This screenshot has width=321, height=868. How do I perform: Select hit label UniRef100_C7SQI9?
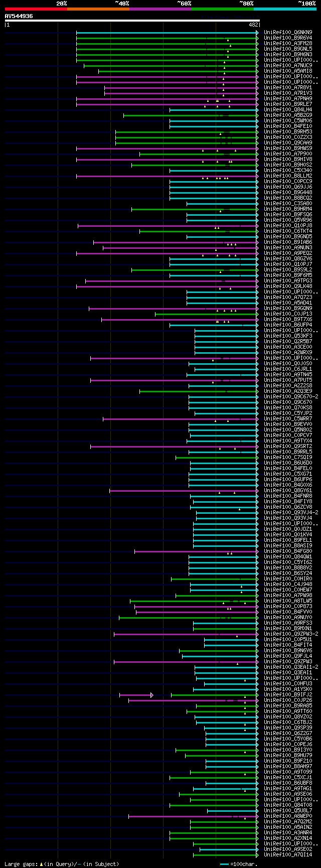288,457
